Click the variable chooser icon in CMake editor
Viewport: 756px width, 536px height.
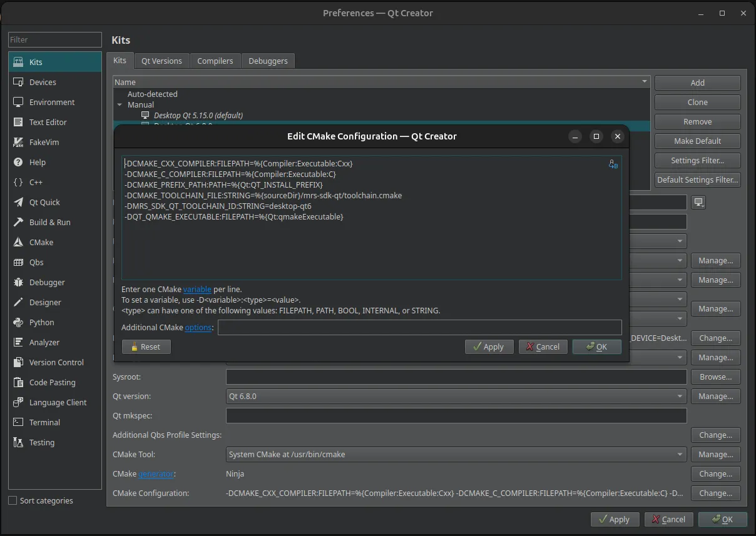[613, 164]
